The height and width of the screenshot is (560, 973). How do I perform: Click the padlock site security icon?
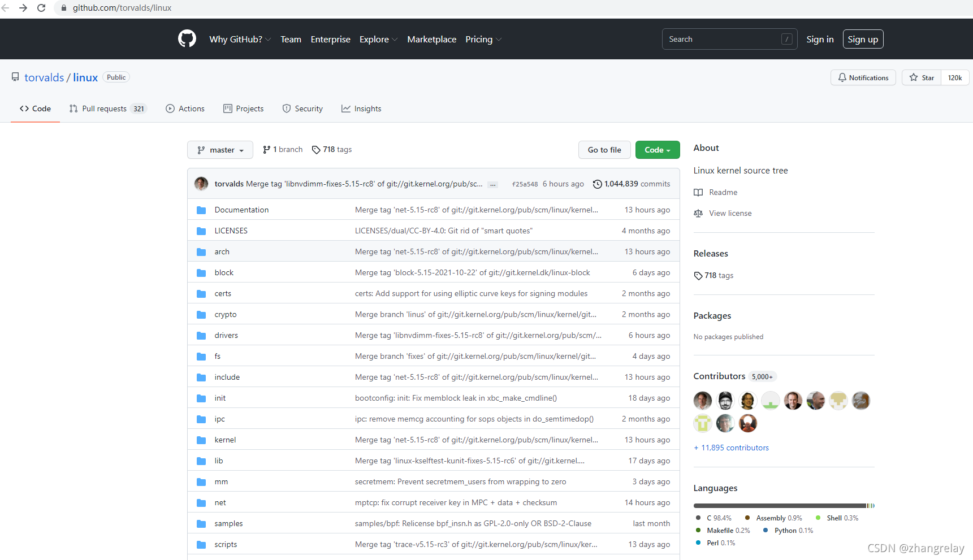tap(64, 8)
